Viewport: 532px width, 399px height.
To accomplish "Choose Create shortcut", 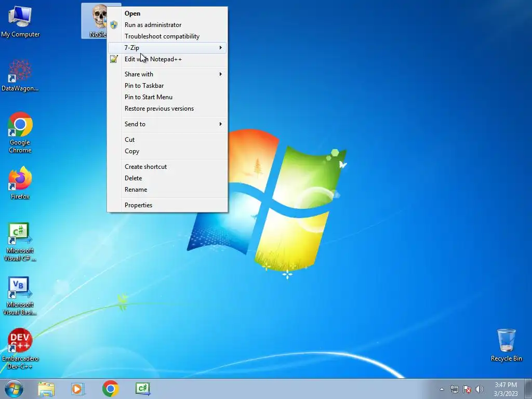I will coord(167,167).
